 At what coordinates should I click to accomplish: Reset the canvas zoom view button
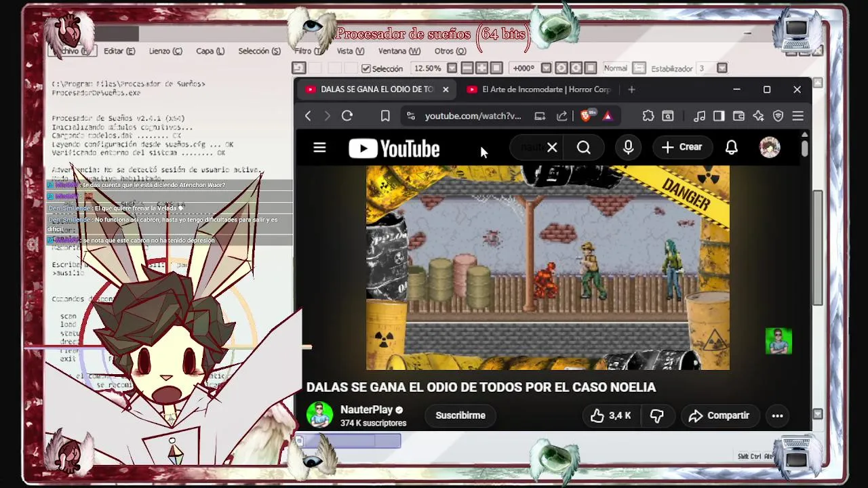(496, 68)
